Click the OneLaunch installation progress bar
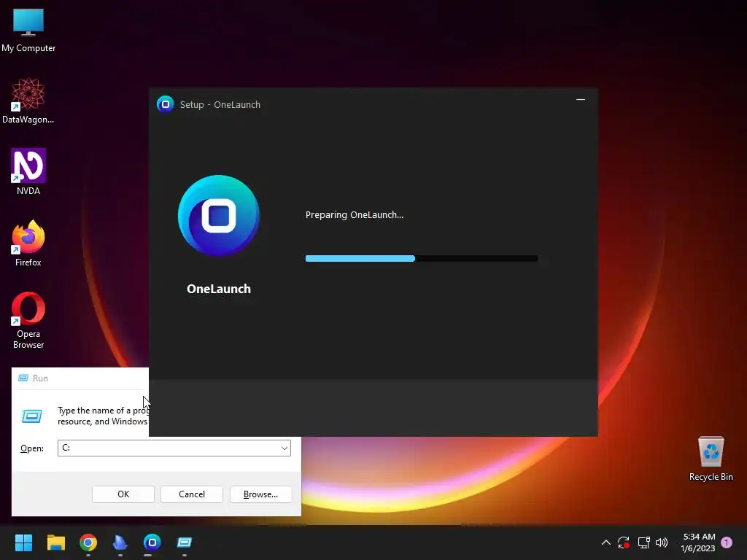Screen dimensions: 747x560 click(422, 259)
